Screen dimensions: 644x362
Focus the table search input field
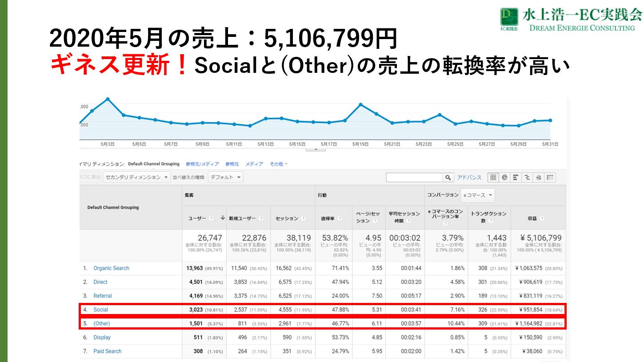coord(415,178)
